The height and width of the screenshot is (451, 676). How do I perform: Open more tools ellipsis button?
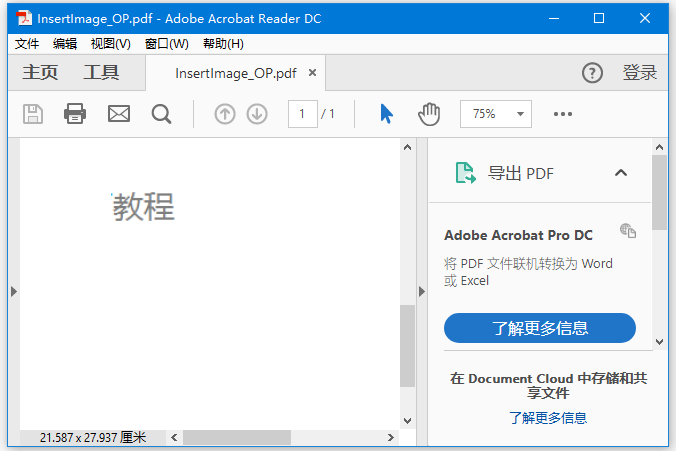[x=563, y=114]
